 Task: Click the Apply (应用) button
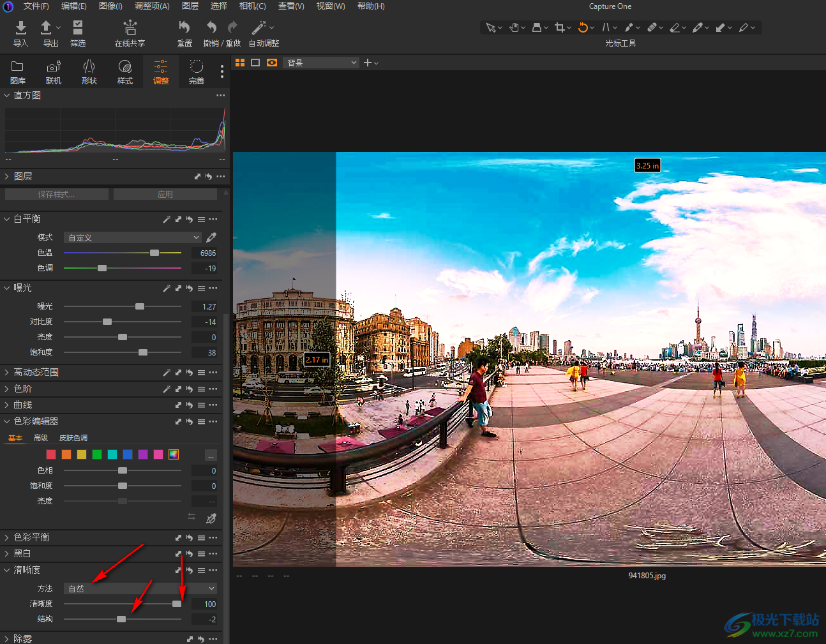(x=165, y=195)
